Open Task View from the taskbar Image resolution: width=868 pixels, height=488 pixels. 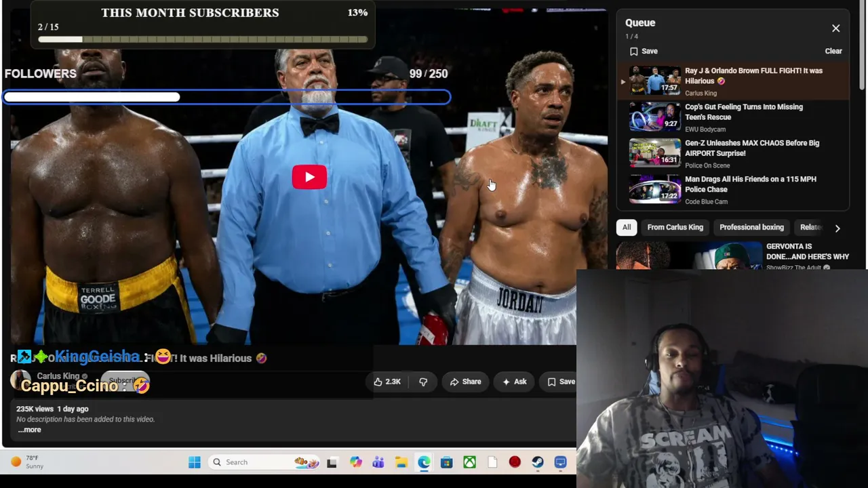[332, 462]
